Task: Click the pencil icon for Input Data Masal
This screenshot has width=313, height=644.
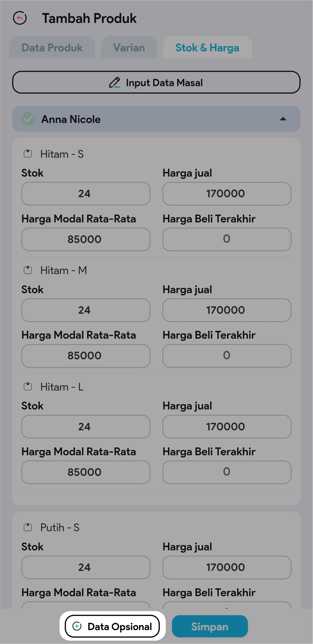Action: 114,83
